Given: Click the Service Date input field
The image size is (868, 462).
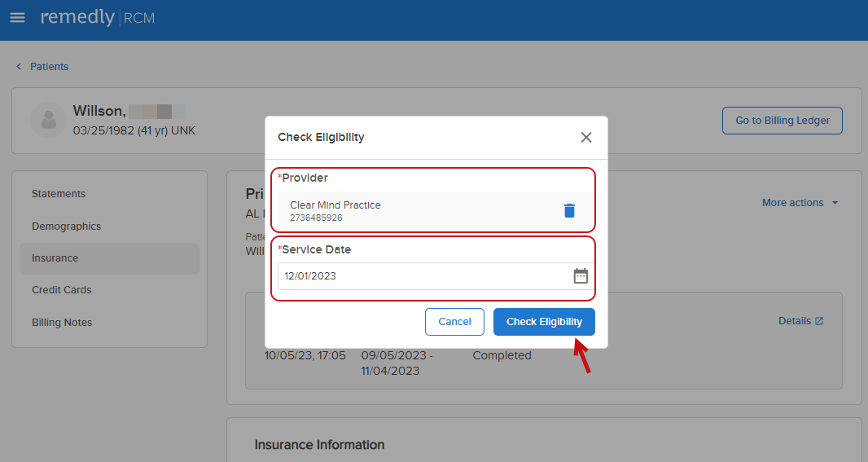Looking at the screenshot, I should tap(435, 276).
